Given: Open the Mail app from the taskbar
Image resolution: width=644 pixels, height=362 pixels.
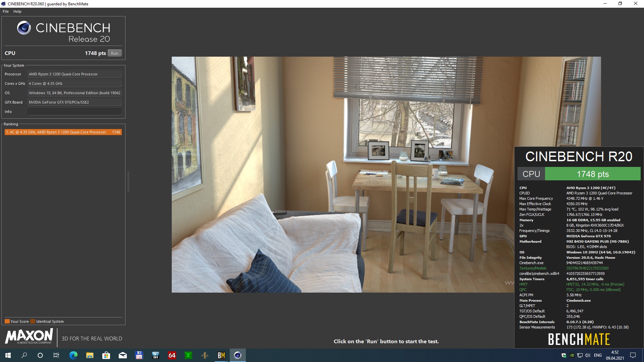Looking at the screenshot, I should (x=122, y=355).
